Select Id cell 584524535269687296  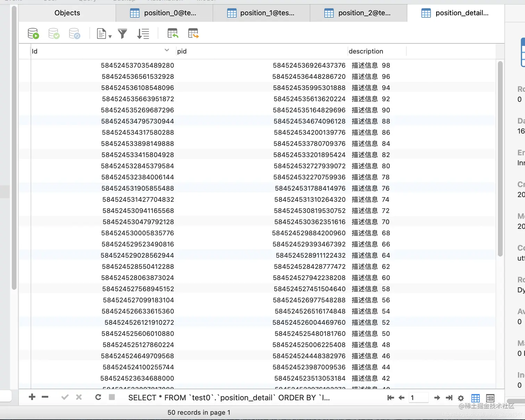pyautogui.click(x=103, y=110)
